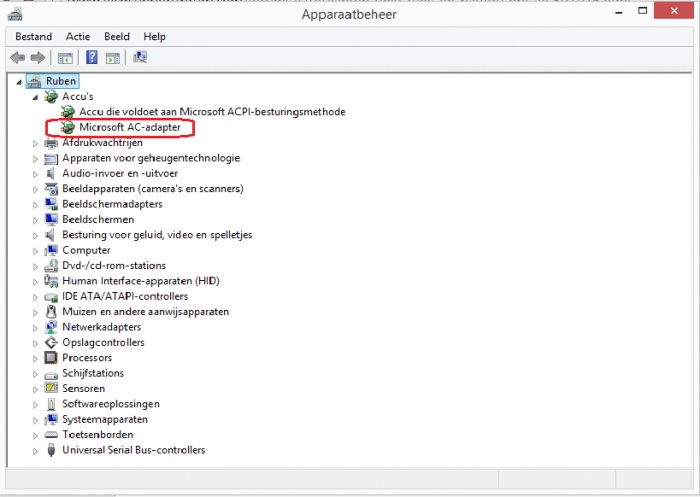Expand IDE ATA/ATAPI-controllers arrow

(35, 297)
